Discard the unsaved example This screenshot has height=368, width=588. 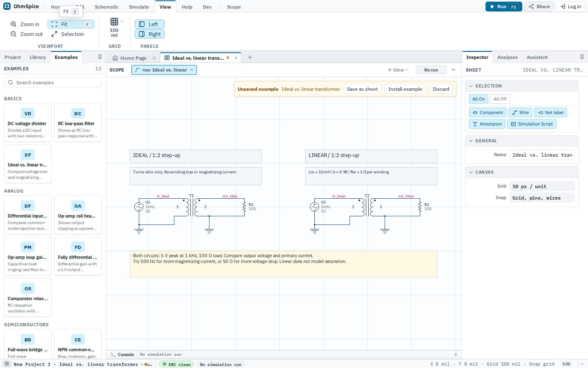click(x=441, y=89)
